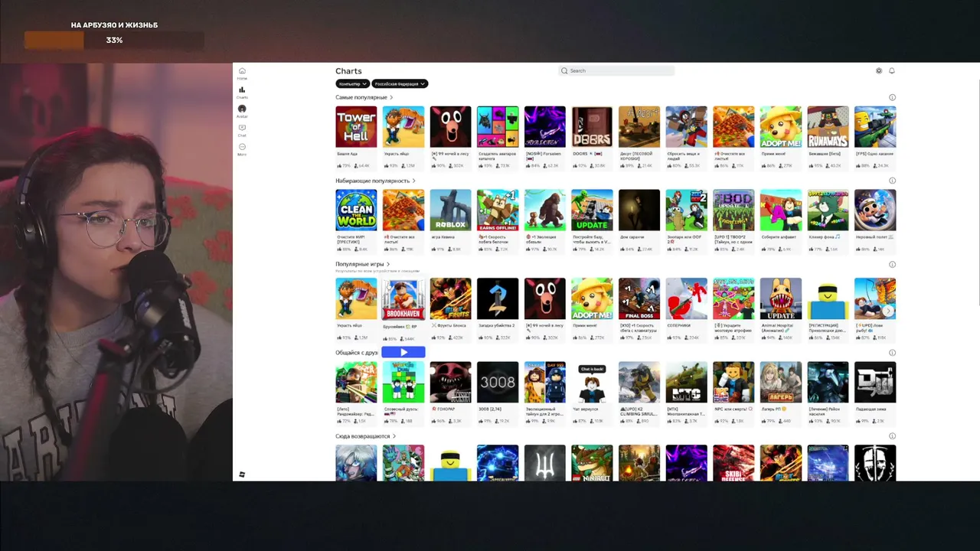Open the 3008 game thumbnail
The image size is (980, 551).
(498, 382)
